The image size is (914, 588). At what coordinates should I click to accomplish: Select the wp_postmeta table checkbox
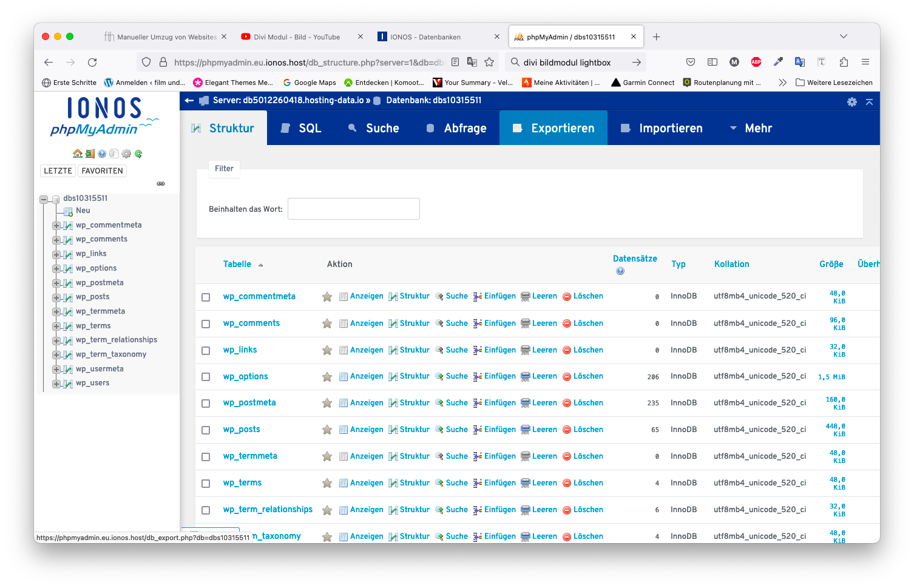(x=206, y=404)
